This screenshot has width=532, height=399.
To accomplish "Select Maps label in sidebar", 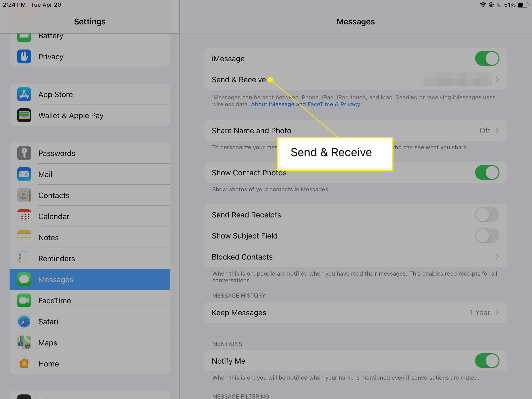I will click(x=48, y=343).
